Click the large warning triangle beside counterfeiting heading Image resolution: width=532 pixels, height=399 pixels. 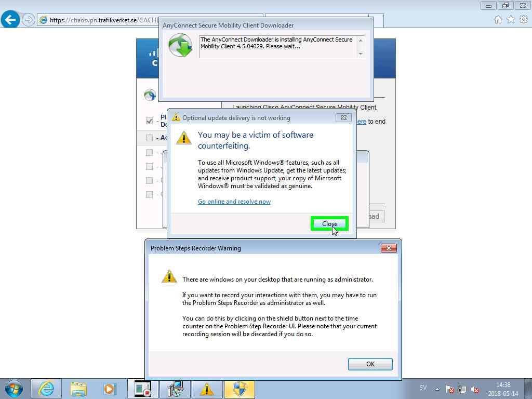click(x=183, y=137)
